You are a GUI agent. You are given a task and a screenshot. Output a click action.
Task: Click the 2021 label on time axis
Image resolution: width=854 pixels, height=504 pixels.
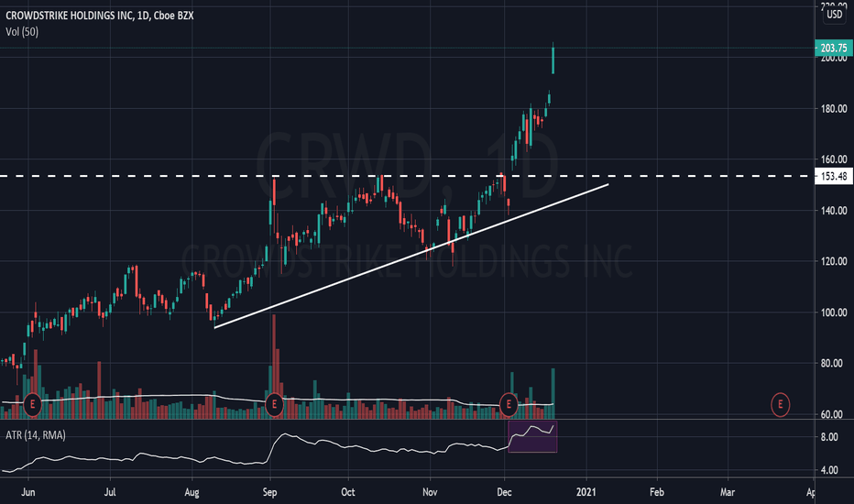click(x=586, y=493)
